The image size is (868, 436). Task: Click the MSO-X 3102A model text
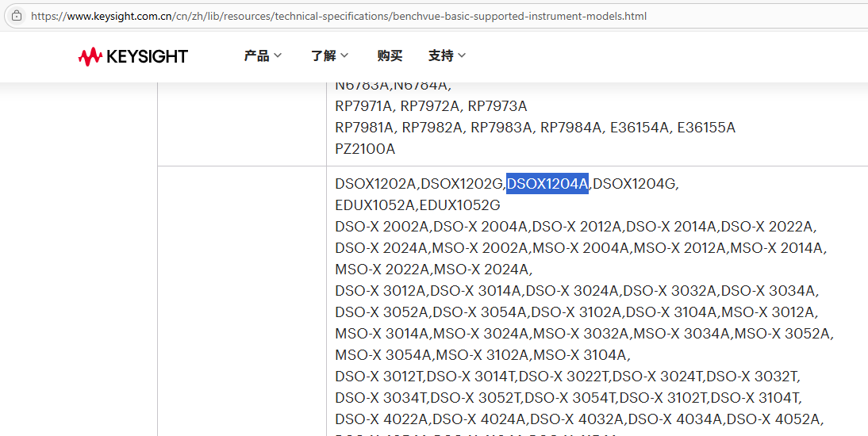click(482, 356)
